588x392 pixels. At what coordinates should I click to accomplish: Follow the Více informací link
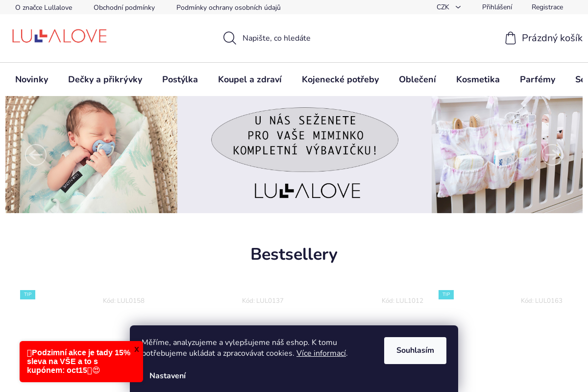pyautogui.click(x=321, y=353)
